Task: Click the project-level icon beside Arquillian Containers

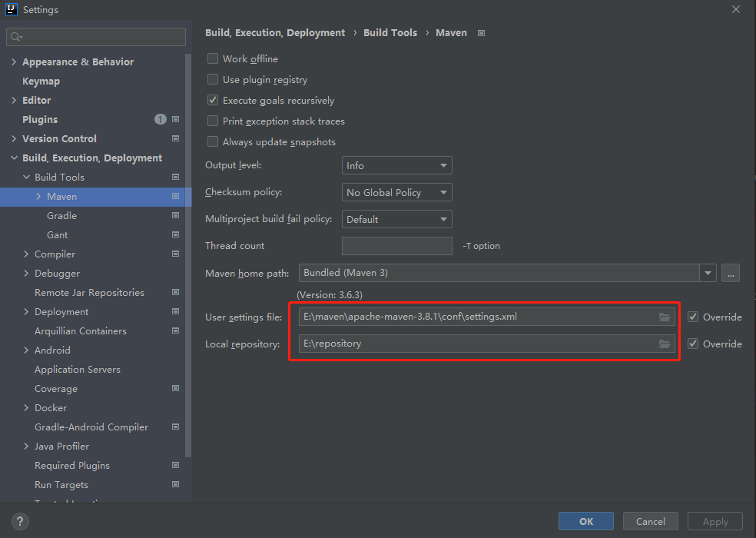Action: click(175, 331)
